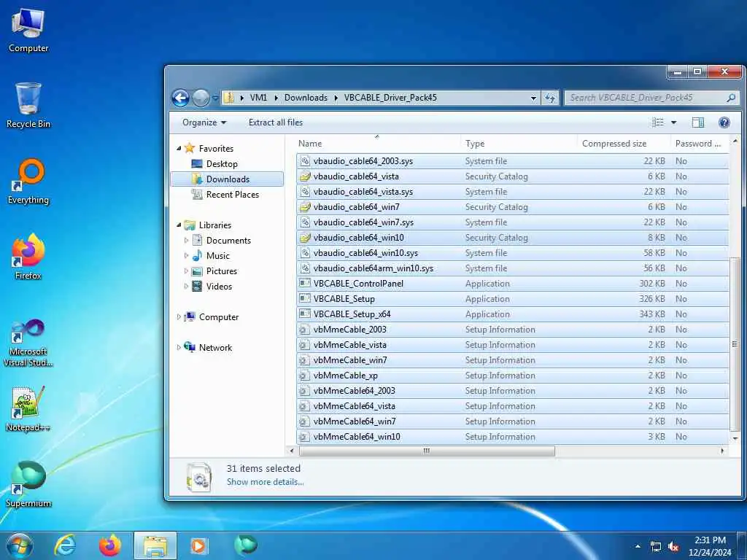Select file vbaudio_cable64_win10.sys
This screenshot has width=747, height=560.
coord(513,253)
